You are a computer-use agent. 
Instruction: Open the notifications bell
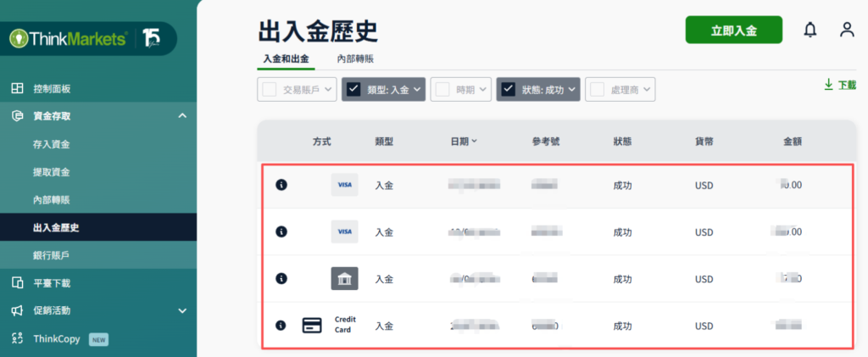pos(810,30)
